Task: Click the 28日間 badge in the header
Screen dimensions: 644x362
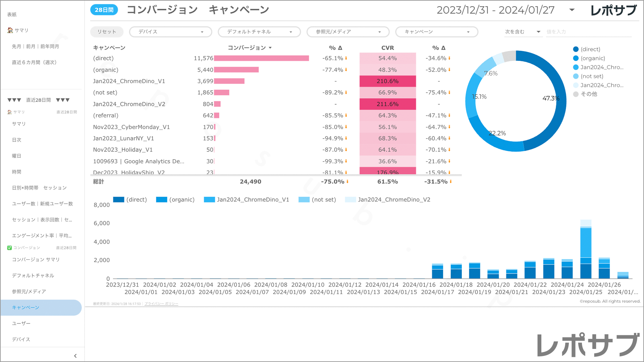Action: (x=104, y=10)
